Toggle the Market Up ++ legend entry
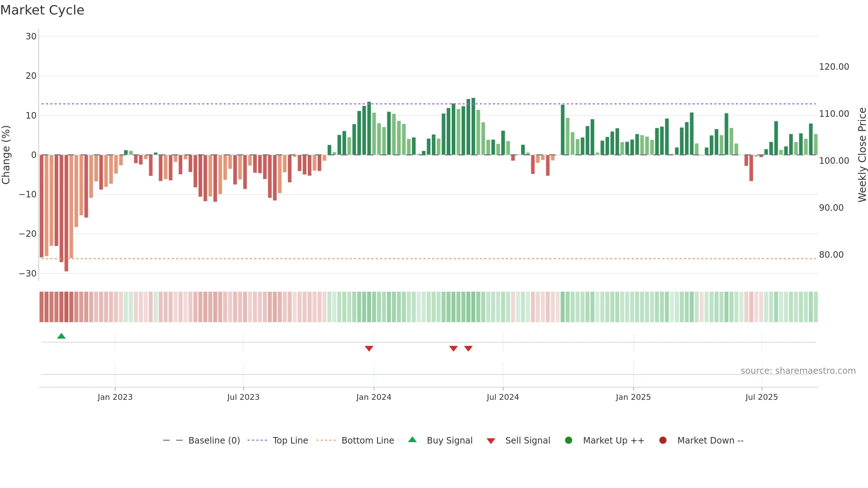Screen dimensions: 868x488 click(x=604, y=440)
